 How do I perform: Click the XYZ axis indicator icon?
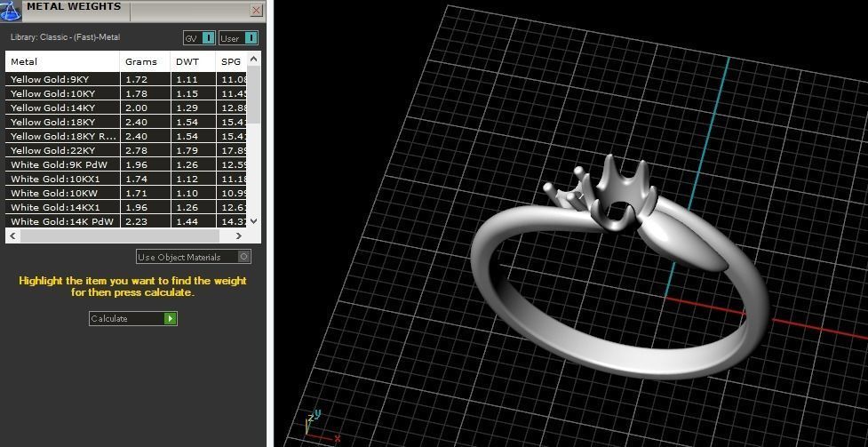[x=321, y=427]
